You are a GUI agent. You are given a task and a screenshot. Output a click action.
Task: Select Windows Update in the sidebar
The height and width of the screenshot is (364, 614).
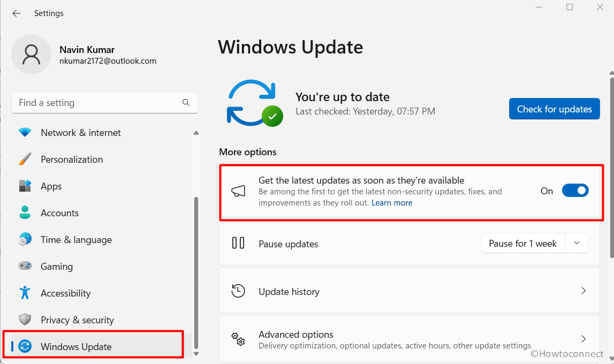point(75,346)
